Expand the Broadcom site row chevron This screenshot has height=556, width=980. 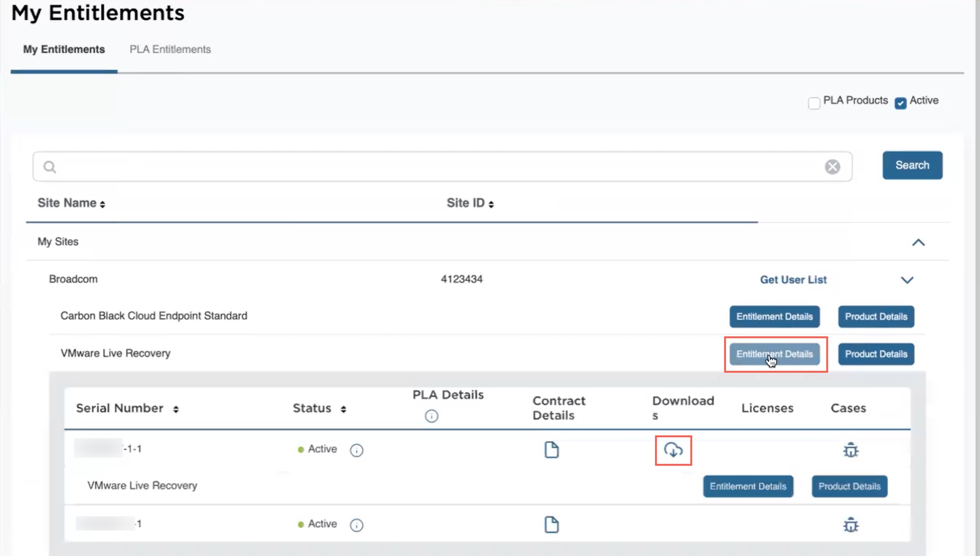[907, 278]
